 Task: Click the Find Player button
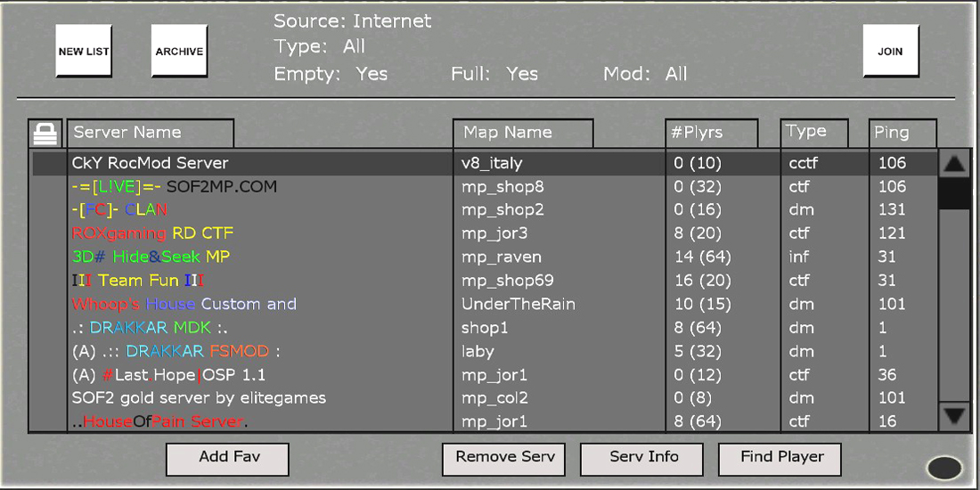click(781, 458)
